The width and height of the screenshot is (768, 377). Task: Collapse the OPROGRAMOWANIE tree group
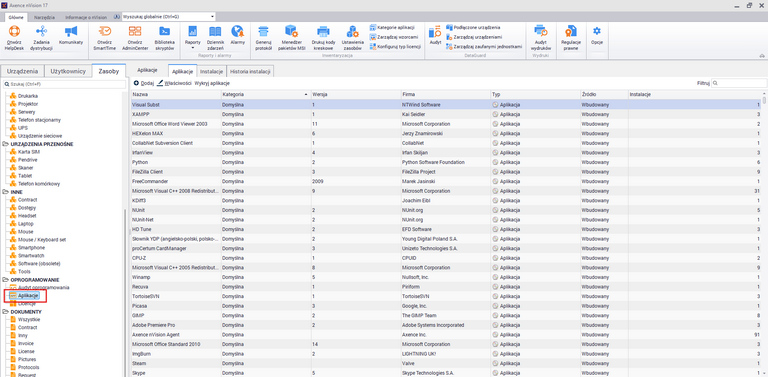5,279
